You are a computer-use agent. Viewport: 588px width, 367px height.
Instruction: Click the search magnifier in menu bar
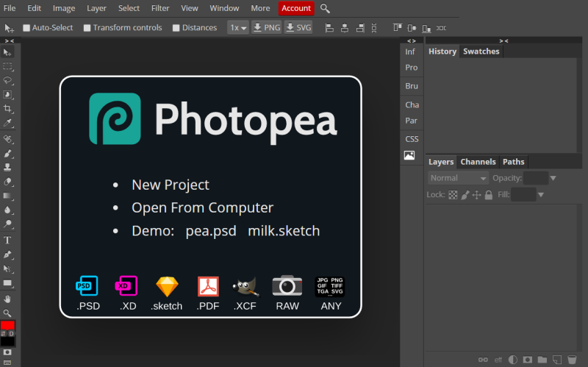click(x=325, y=8)
